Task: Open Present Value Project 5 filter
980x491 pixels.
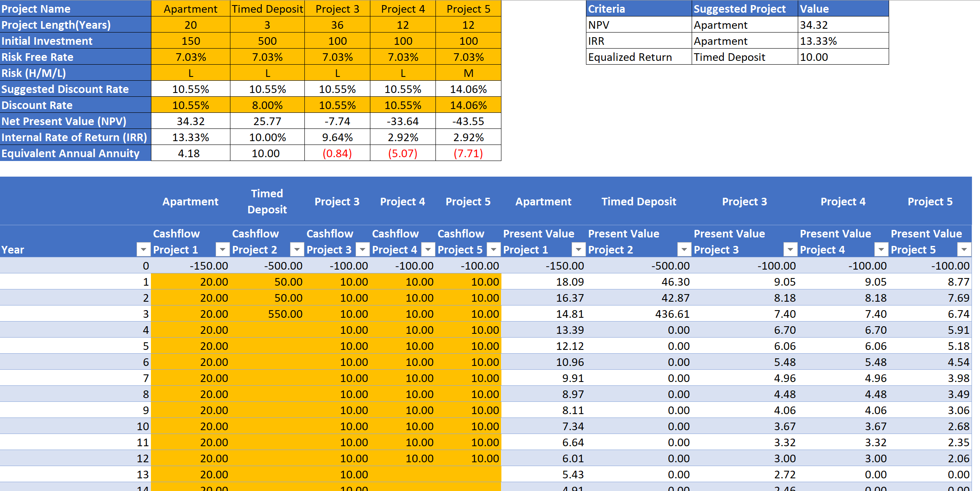Action: click(964, 250)
